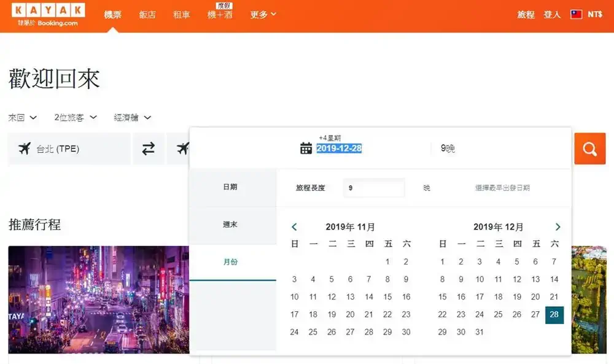Click the 選擇最早出發日期 hint text
This screenshot has height=364, width=614.
(502, 188)
